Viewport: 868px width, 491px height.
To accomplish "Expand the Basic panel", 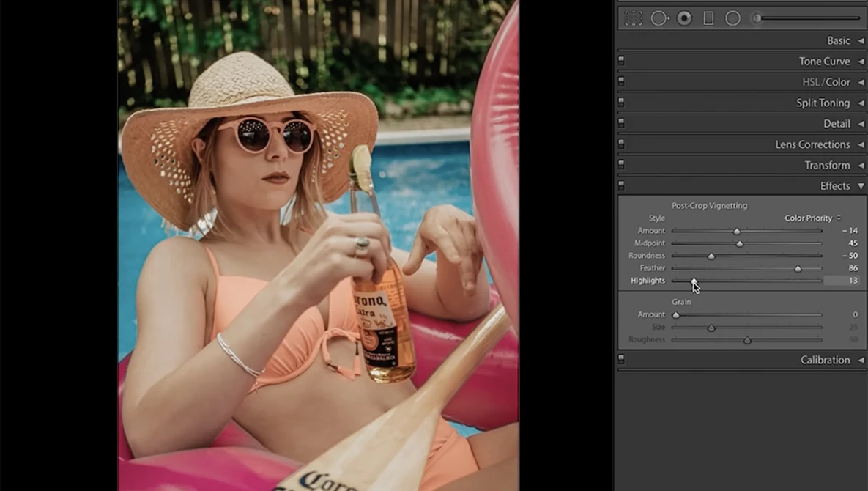I will 861,40.
